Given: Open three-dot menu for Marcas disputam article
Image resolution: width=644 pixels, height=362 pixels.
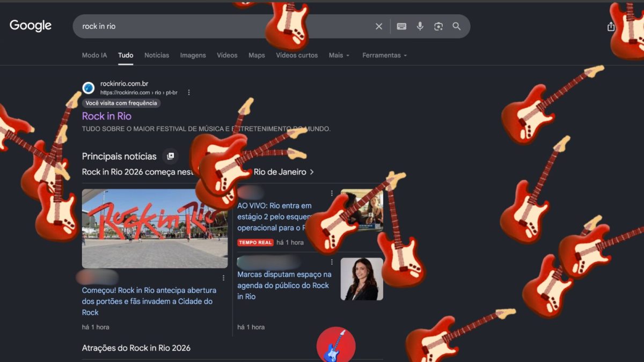Looking at the screenshot, I should [x=332, y=262].
